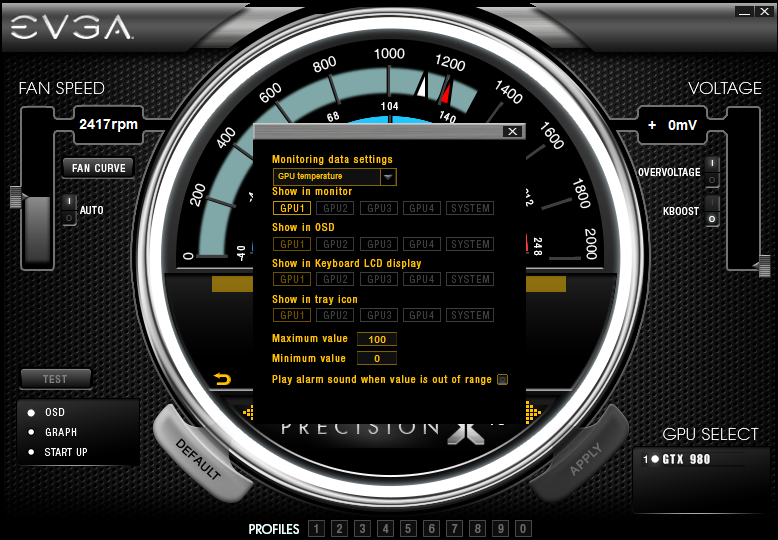This screenshot has height=540, width=778.
Task: Click the 2417rpm fan speed readout
Action: [108, 124]
